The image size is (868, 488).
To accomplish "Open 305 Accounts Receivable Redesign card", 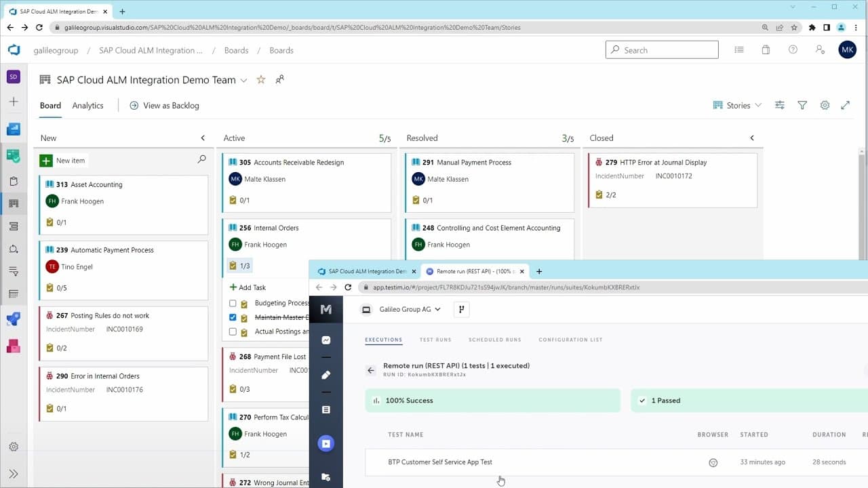I will tap(307, 183).
